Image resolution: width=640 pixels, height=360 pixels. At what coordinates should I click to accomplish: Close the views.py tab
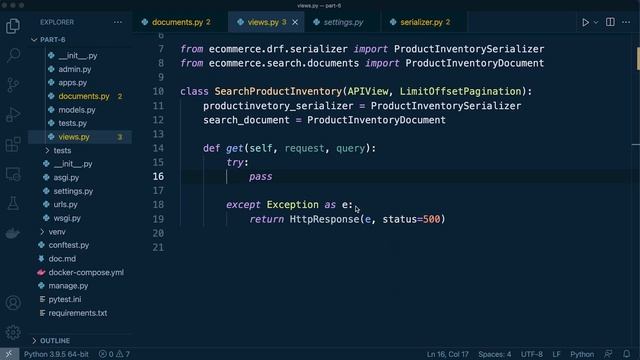point(295,22)
